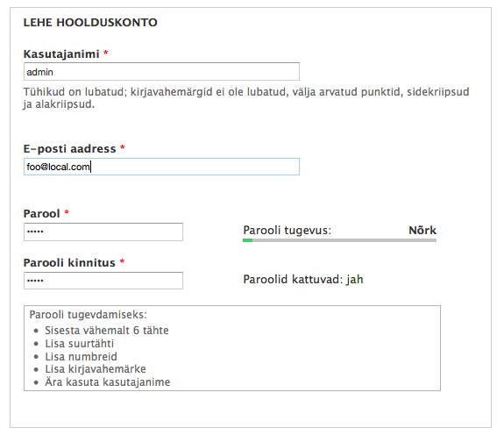Click the E-posti aadress label

click(69, 149)
